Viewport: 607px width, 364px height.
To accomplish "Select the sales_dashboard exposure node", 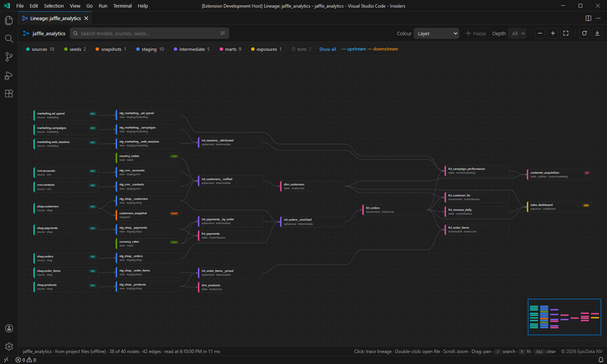I will click(x=559, y=207).
